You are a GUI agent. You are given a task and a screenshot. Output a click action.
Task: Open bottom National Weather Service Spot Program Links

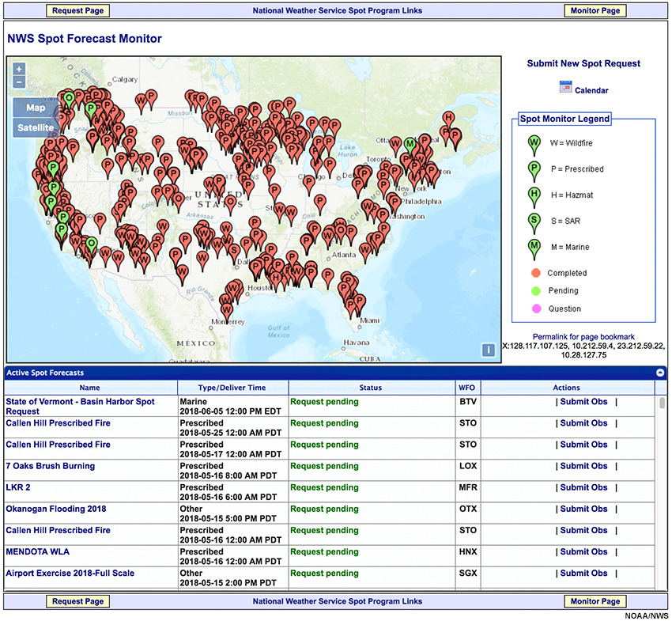coord(338,601)
